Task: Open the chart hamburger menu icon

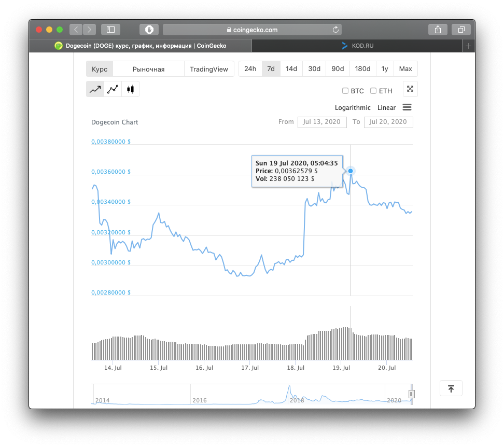Action: tap(407, 107)
